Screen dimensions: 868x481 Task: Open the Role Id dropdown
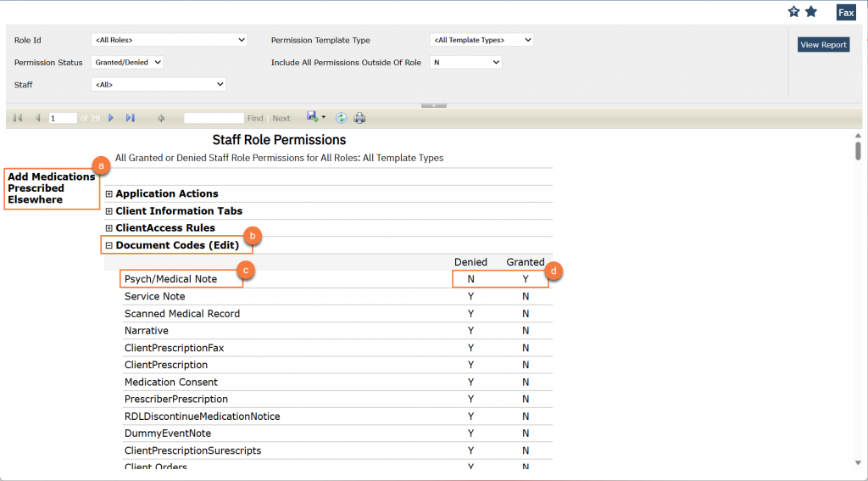[169, 40]
